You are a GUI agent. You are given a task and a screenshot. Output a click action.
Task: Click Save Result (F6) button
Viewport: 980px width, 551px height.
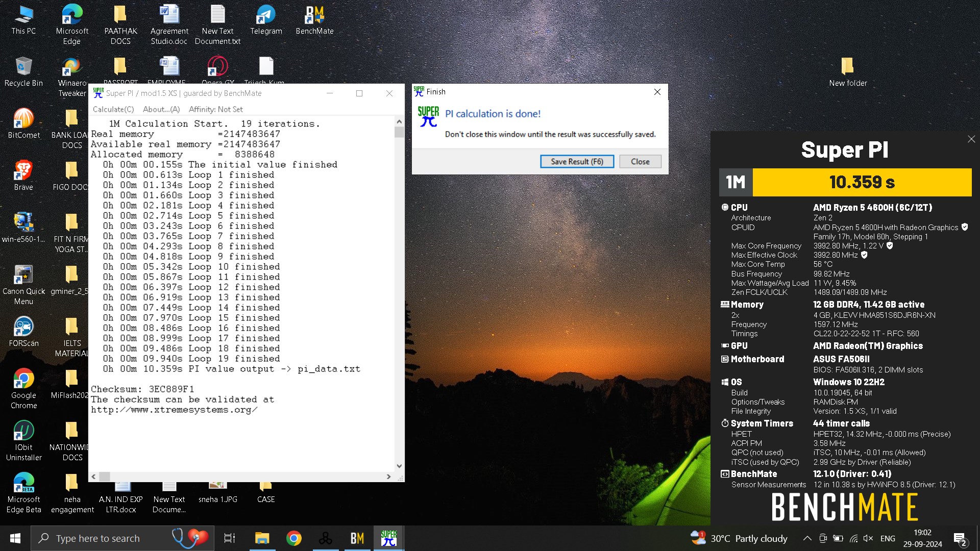[577, 161]
